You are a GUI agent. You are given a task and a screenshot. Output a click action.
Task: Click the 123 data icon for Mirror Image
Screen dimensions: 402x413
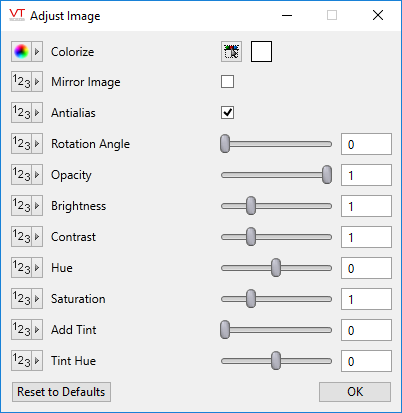(x=21, y=82)
